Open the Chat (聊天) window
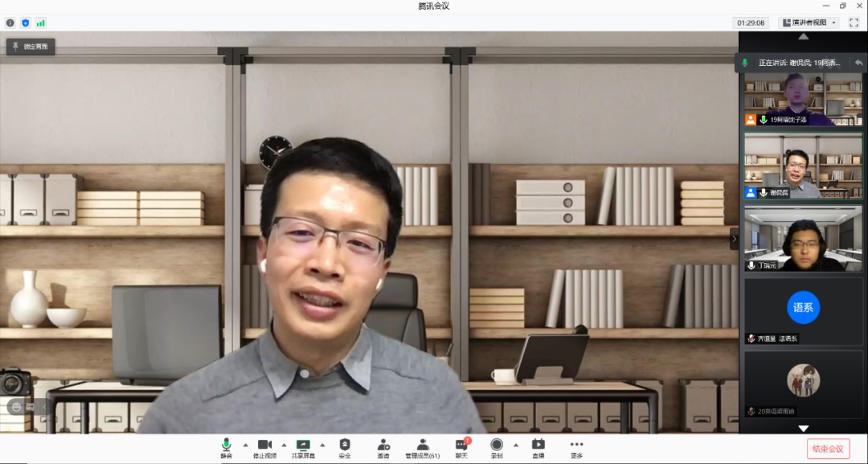This screenshot has height=464, width=868. 461,448
